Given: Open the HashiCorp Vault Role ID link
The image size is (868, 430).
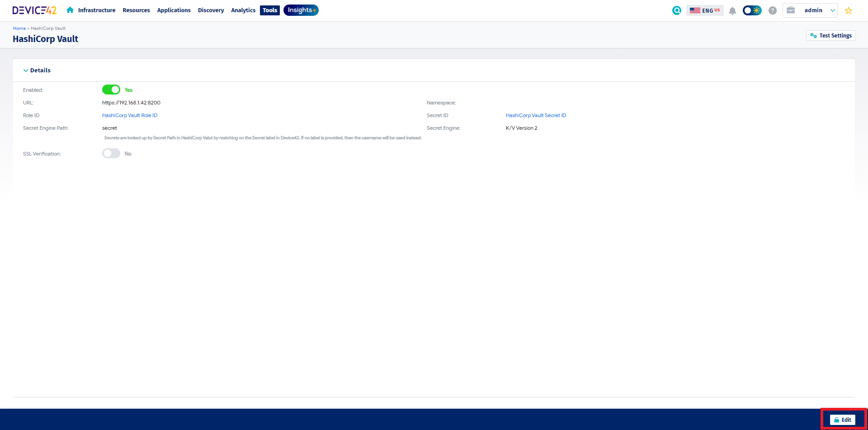Looking at the screenshot, I should point(130,115).
